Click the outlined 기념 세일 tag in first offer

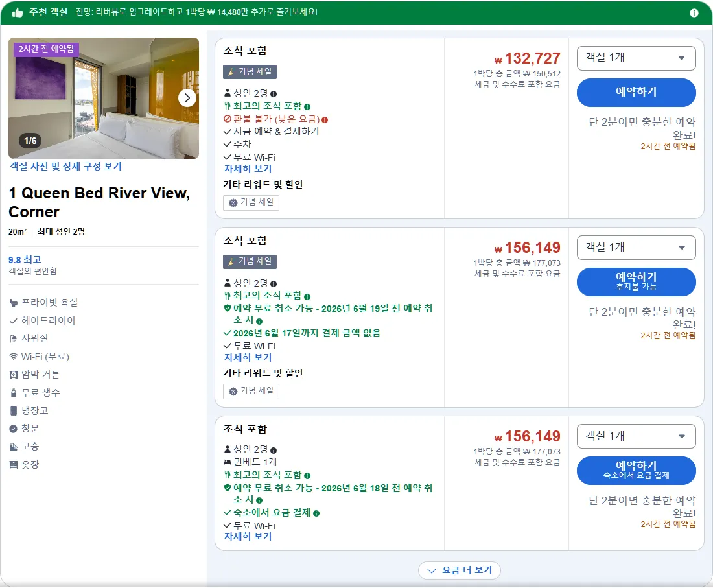251,202
